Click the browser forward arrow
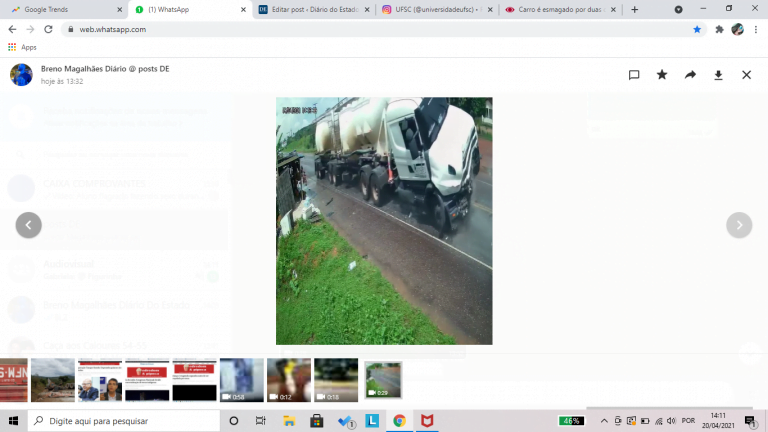The image size is (768, 432). pyautogui.click(x=30, y=29)
